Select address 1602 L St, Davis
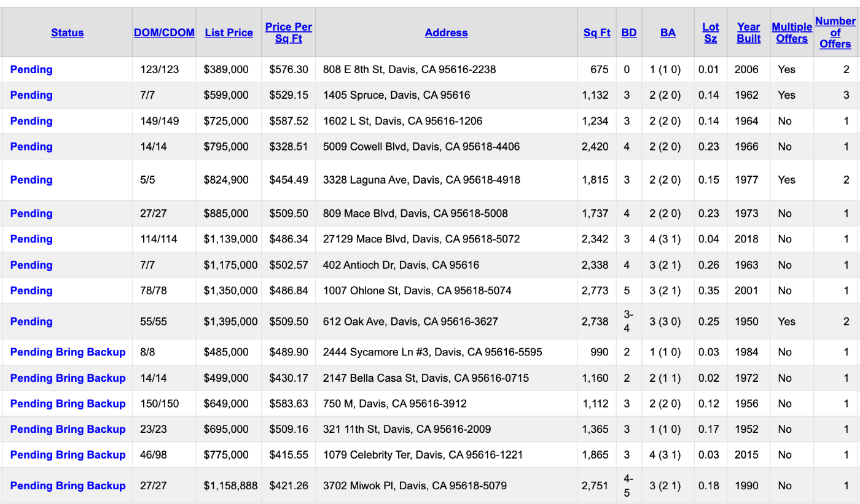This screenshot has height=504, width=860. tap(403, 121)
